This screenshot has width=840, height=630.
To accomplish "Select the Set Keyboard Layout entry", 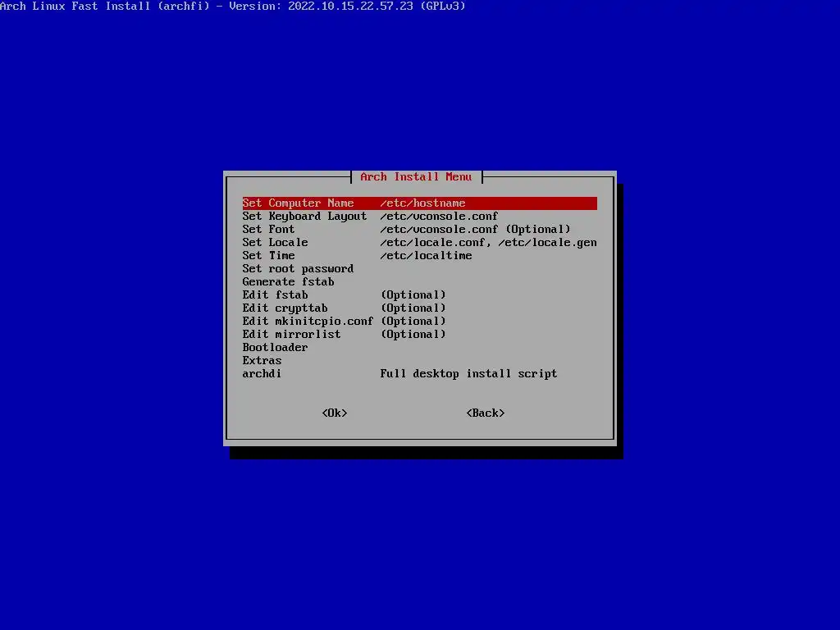I will pyautogui.click(x=419, y=217).
